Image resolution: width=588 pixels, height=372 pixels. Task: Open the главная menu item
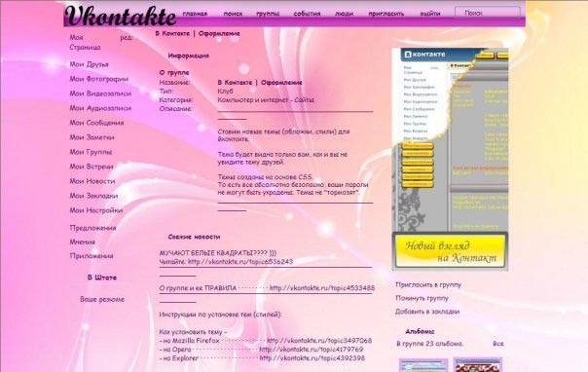(x=195, y=14)
